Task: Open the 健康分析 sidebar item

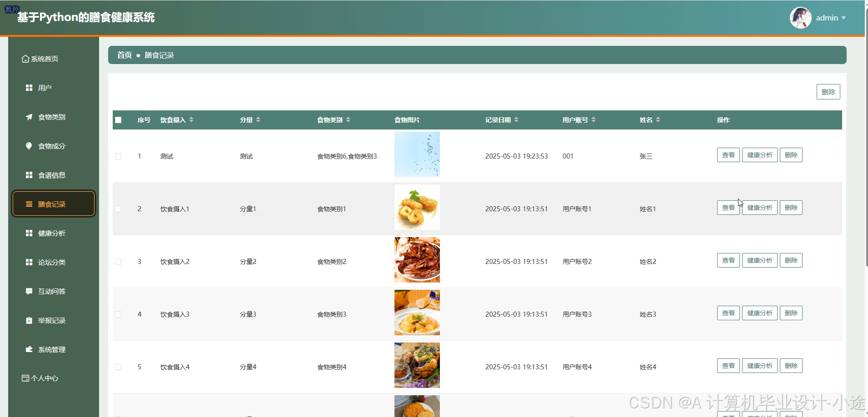Action: (54, 233)
